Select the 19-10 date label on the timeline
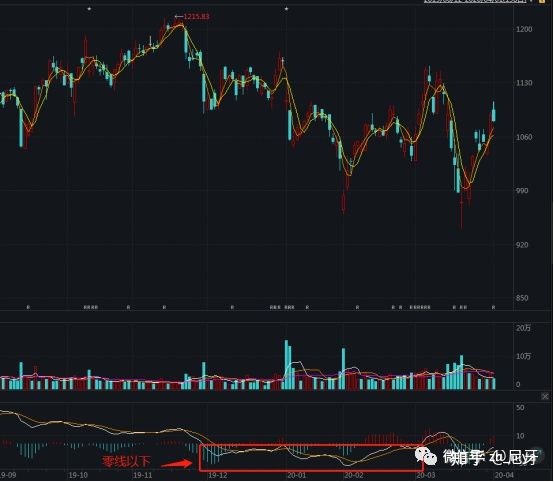 click(x=78, y=475)
